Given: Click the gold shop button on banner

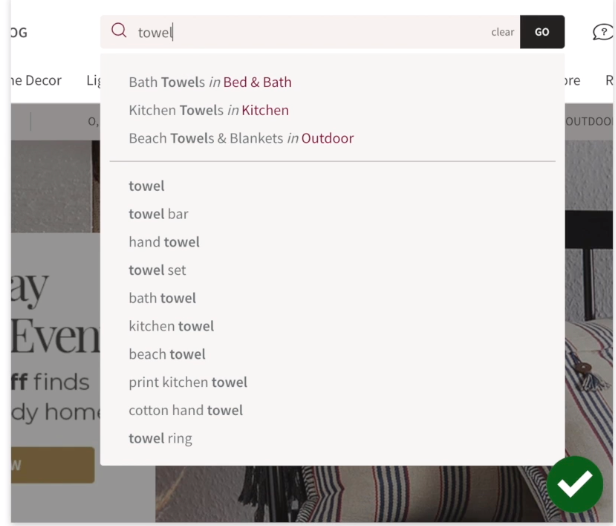Looking at the screenshot, I should (53, 465).
